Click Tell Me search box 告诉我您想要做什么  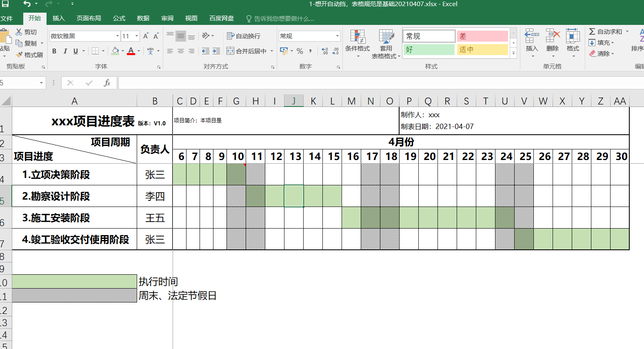pos(280,19)
